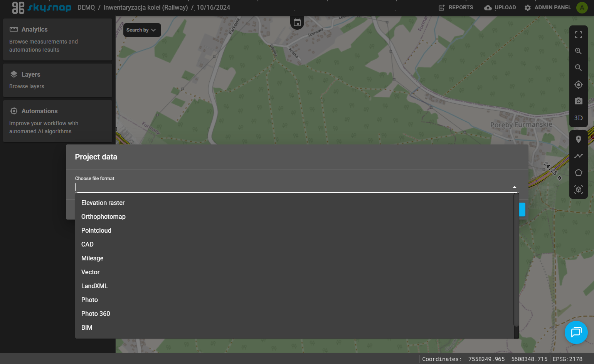Zoom in on the map
This screenshot has height=364, width=594.
[x=579, y=51]
